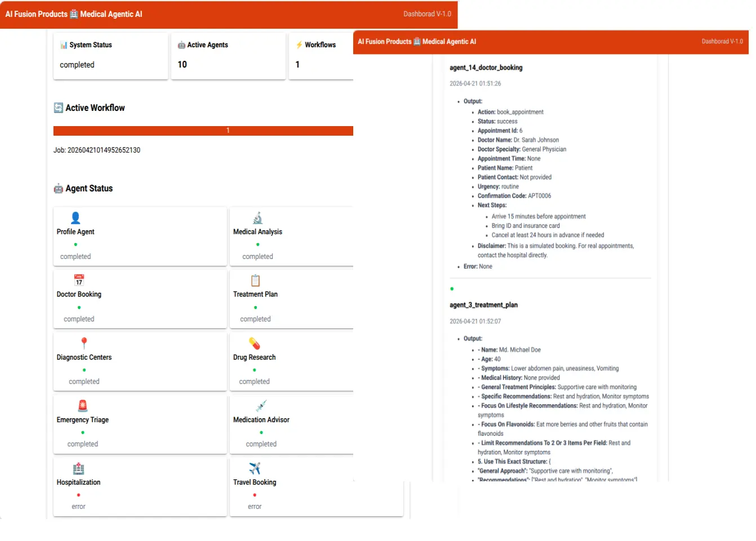
Task: Select the Emergency Triage card label
Action: click(x=83, y=420)
